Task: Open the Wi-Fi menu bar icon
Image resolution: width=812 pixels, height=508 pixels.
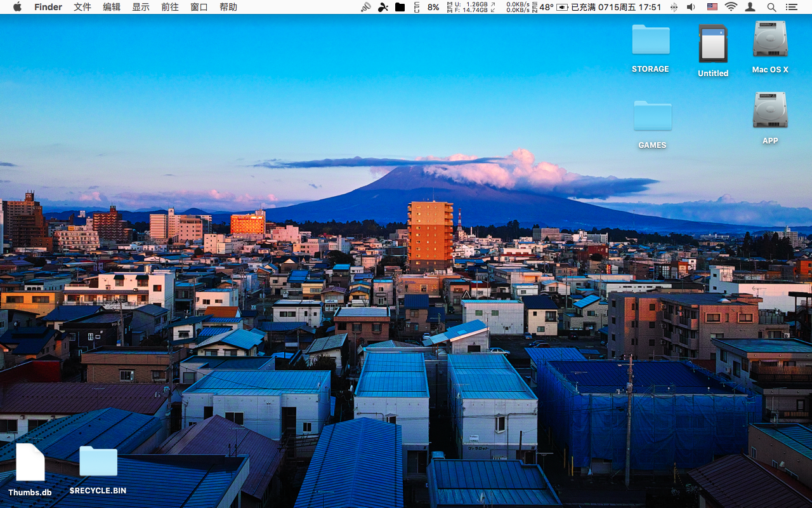Action: [731, 7]
